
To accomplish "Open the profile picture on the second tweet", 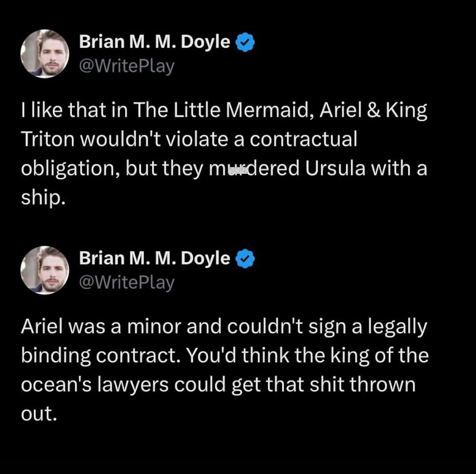I will [x=45, y=270].
